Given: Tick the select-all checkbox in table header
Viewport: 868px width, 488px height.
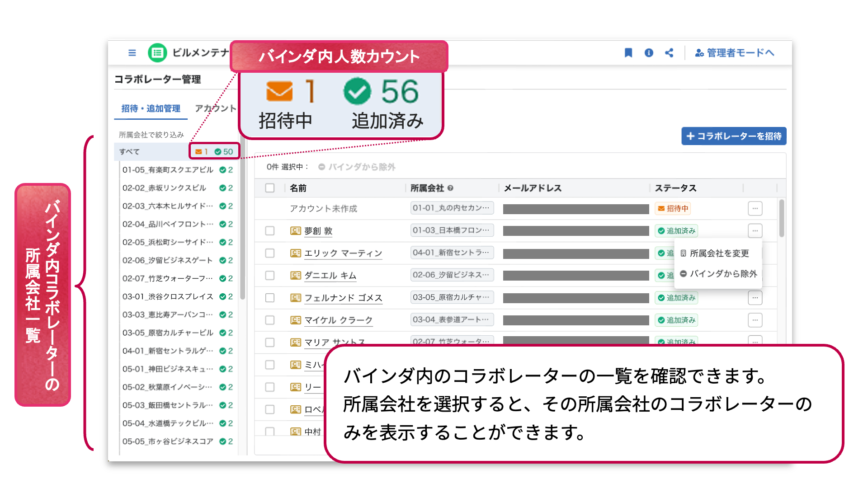Looking at the screenshot, I should pos(270,188).
